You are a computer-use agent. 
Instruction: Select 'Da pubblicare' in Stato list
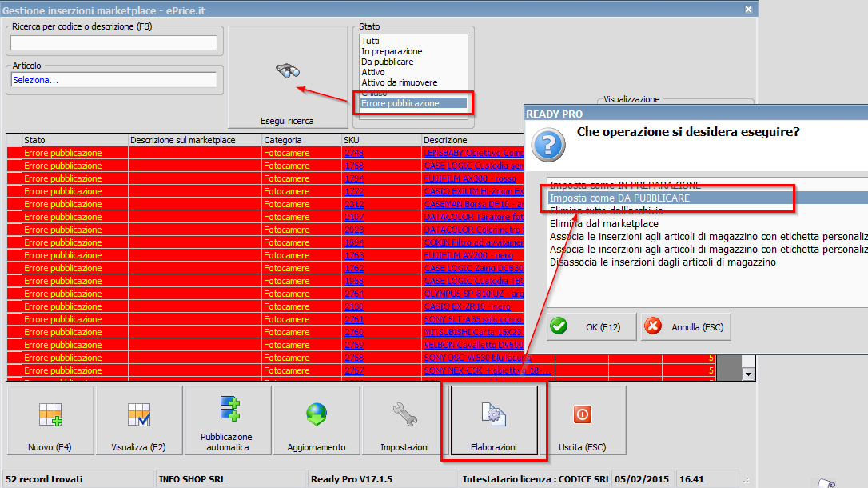pyautogui.click(x=388, y=62)
